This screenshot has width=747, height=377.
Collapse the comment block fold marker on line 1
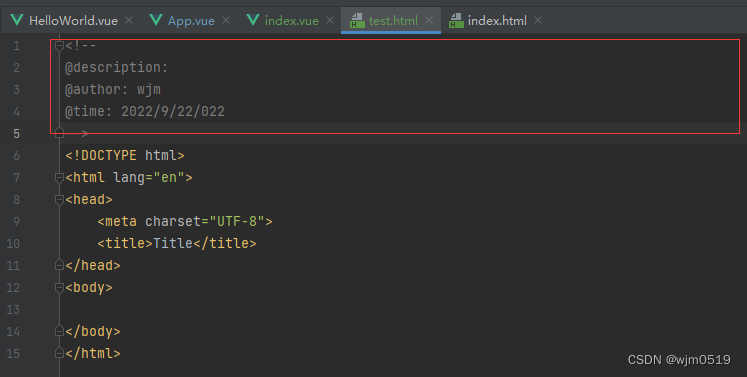pyautogui.click(x=59, y=46)
